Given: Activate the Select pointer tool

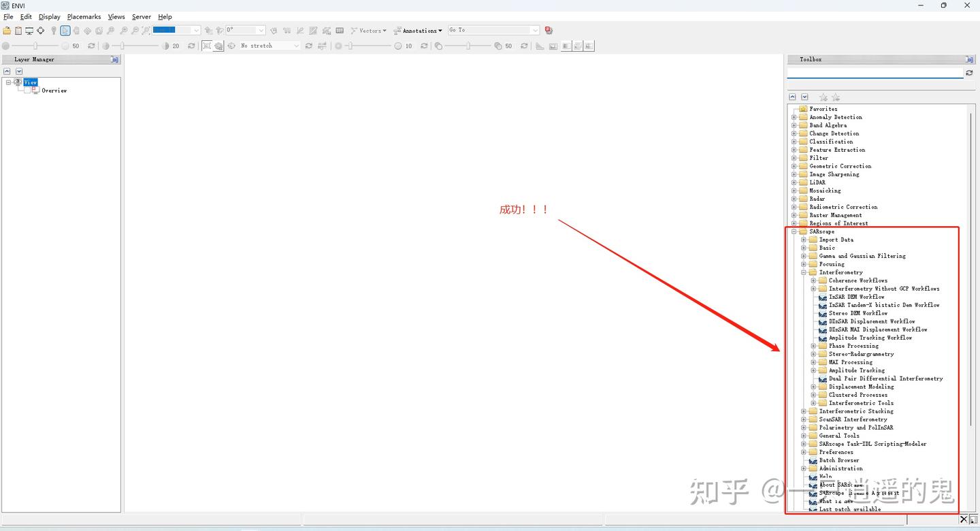Looking at the screenshot, I should coord(65,31).
